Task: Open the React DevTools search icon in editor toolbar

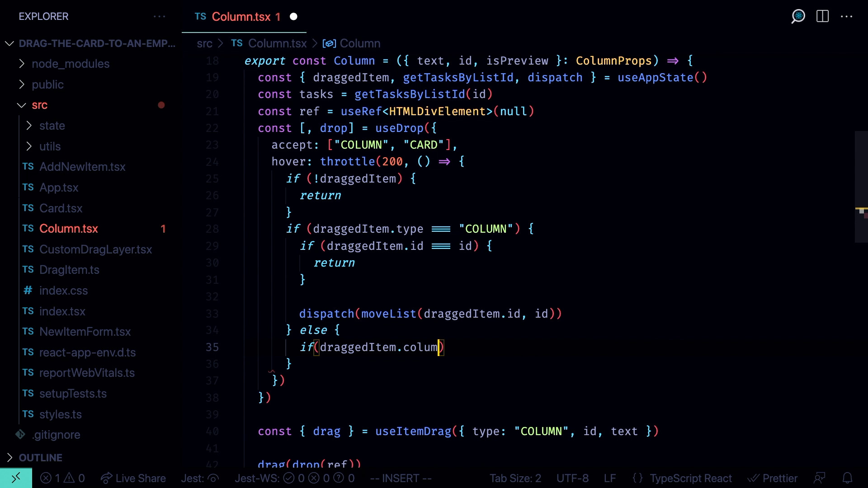Action: (798, 16)
